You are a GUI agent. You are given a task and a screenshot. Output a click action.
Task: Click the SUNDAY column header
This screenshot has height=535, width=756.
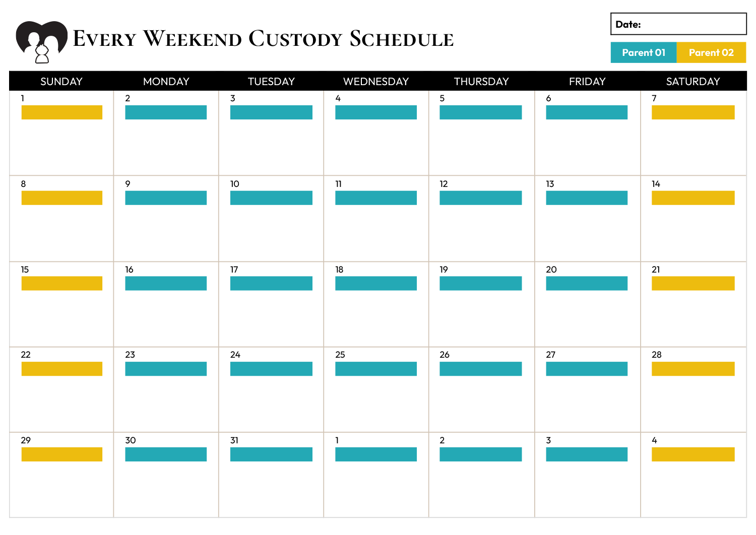click(61, 82)
